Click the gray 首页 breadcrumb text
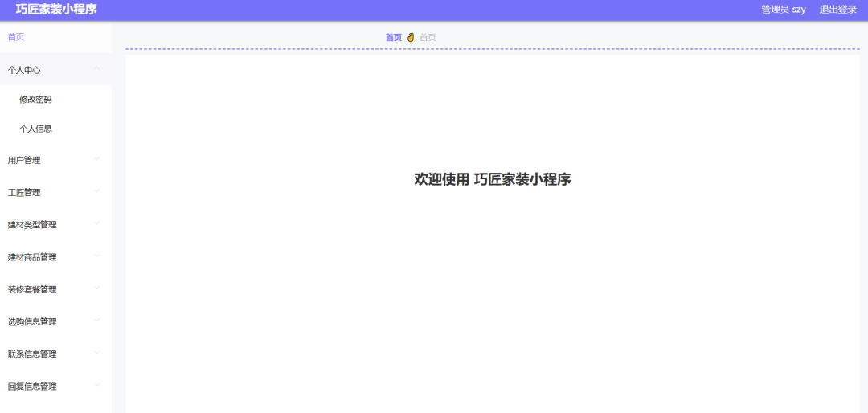 pyautogui.click(x=428, y=38)
